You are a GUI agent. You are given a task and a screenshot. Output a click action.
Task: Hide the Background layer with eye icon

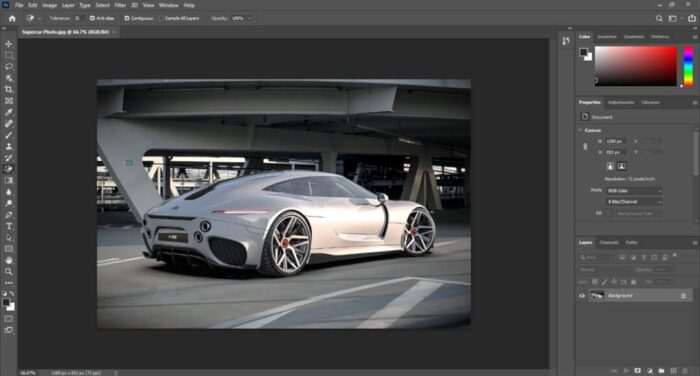pyautogui.click(x=582, y=296)
